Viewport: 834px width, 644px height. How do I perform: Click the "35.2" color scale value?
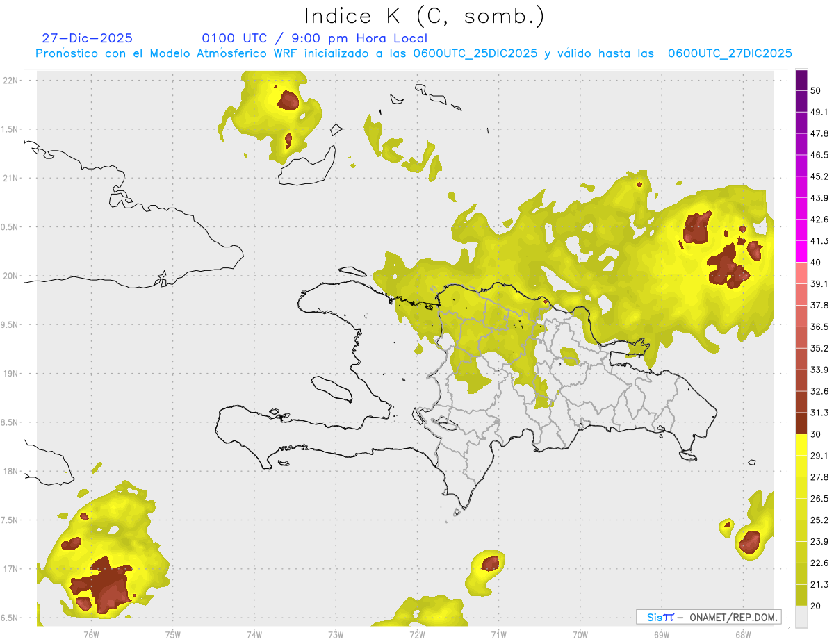[819, 348]
